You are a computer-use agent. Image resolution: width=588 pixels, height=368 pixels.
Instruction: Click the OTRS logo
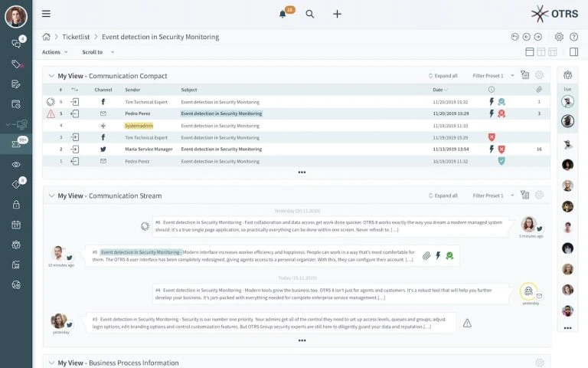554,14
